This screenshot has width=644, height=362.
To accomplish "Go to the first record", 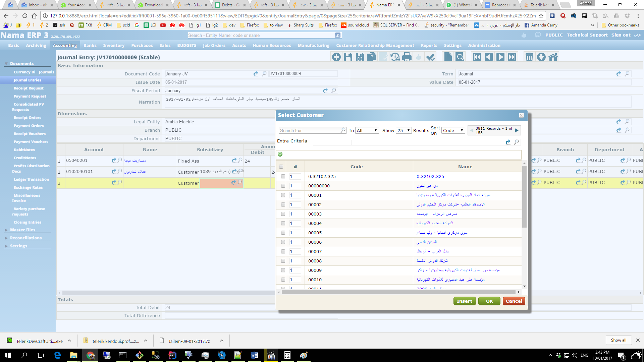I will point(477,57).
